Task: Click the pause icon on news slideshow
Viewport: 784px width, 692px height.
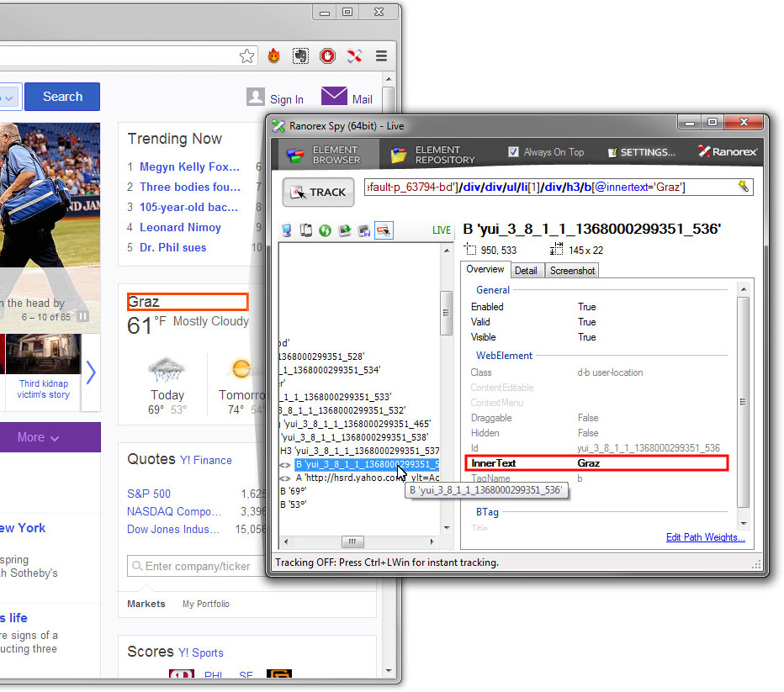Action: pos(83,317)
